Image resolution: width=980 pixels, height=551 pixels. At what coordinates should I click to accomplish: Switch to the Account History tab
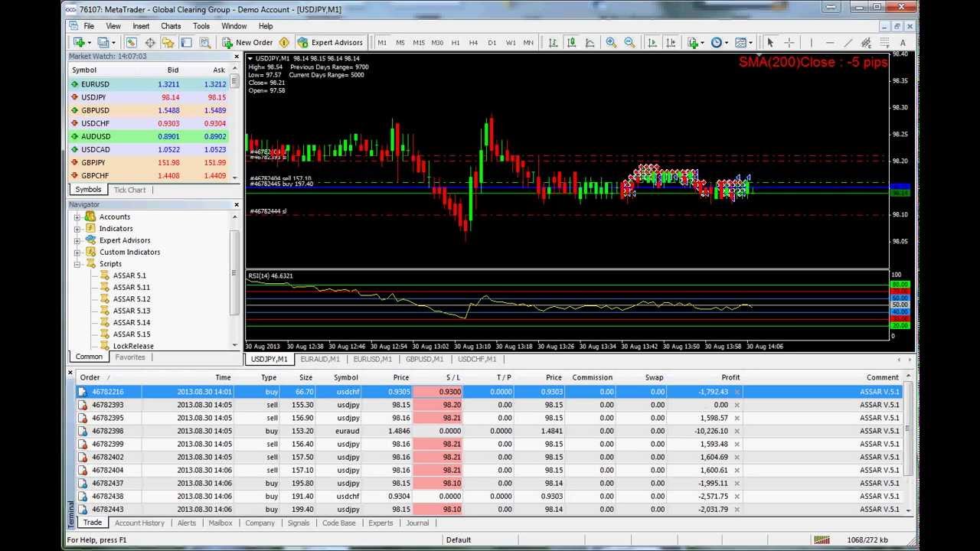coord(139,523)
